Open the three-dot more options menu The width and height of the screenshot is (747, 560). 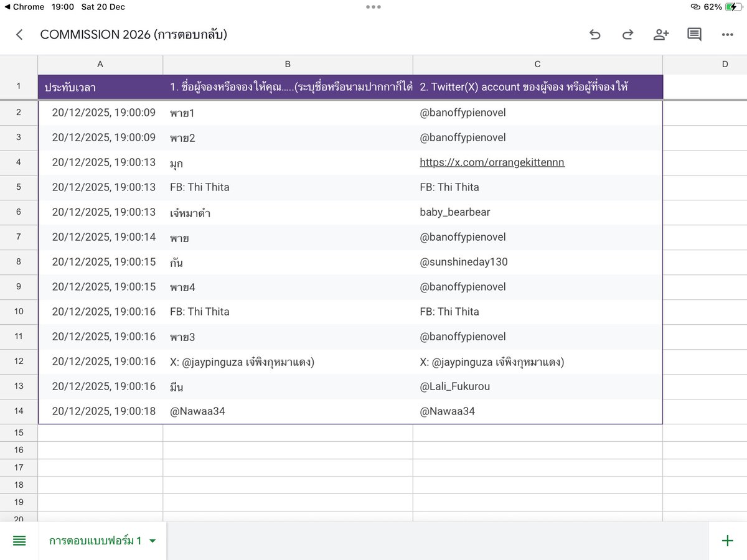[727, 35]
